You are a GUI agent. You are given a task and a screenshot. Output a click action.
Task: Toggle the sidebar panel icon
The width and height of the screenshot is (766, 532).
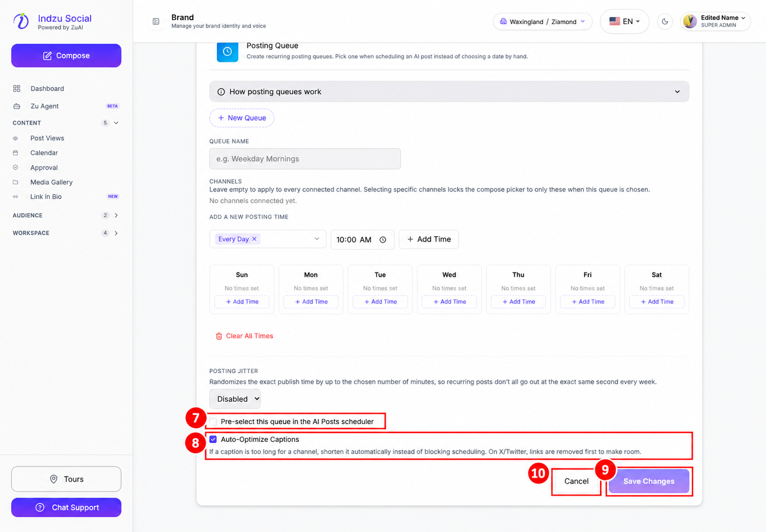pos(156,21)
